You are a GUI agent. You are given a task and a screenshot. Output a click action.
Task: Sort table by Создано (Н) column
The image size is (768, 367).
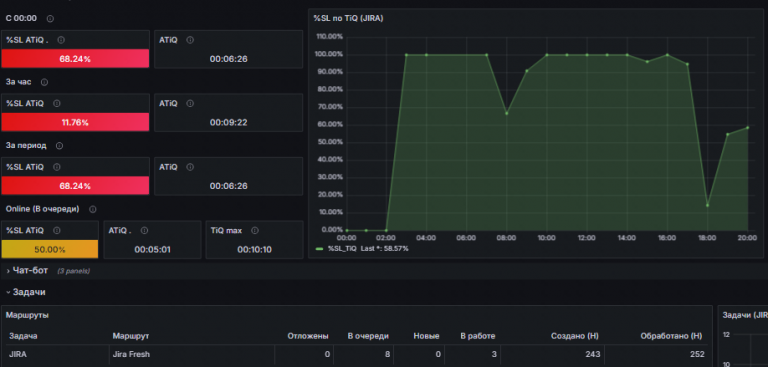click(575, 336)
